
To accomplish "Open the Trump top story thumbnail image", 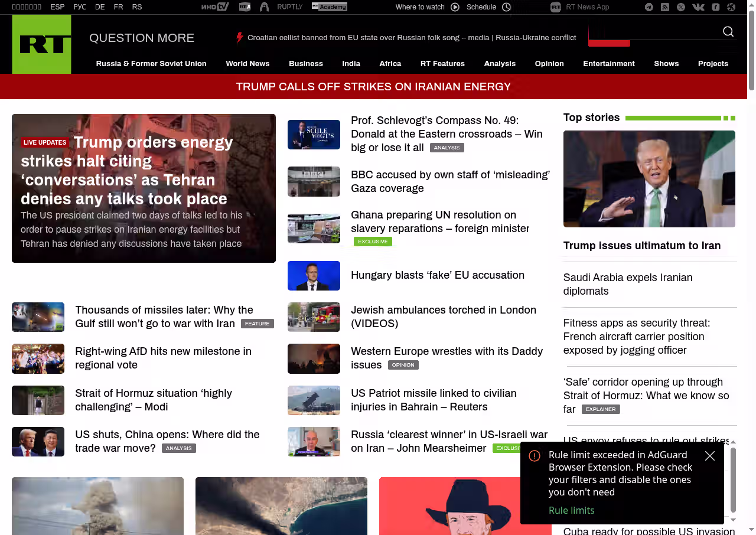I will coord(649,179).
